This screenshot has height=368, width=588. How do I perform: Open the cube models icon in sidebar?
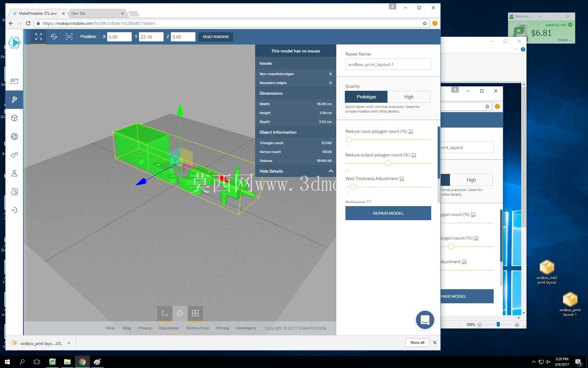coord(14,118)
